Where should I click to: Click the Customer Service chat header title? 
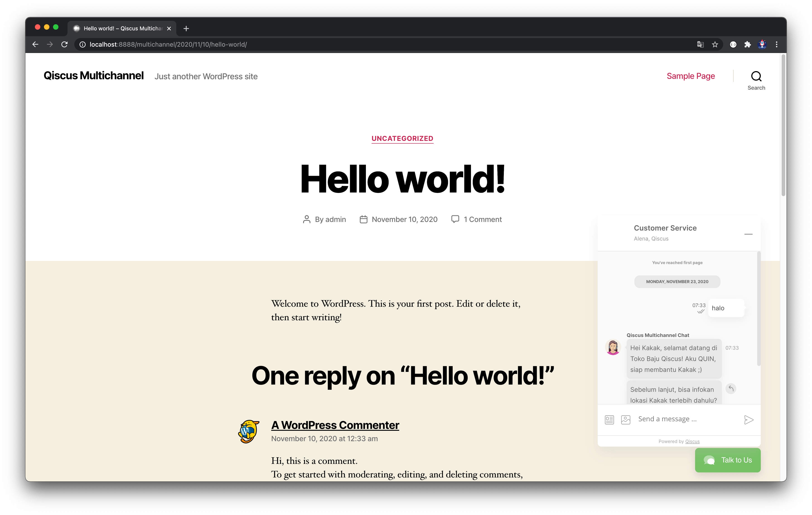(x=665, y=228)
